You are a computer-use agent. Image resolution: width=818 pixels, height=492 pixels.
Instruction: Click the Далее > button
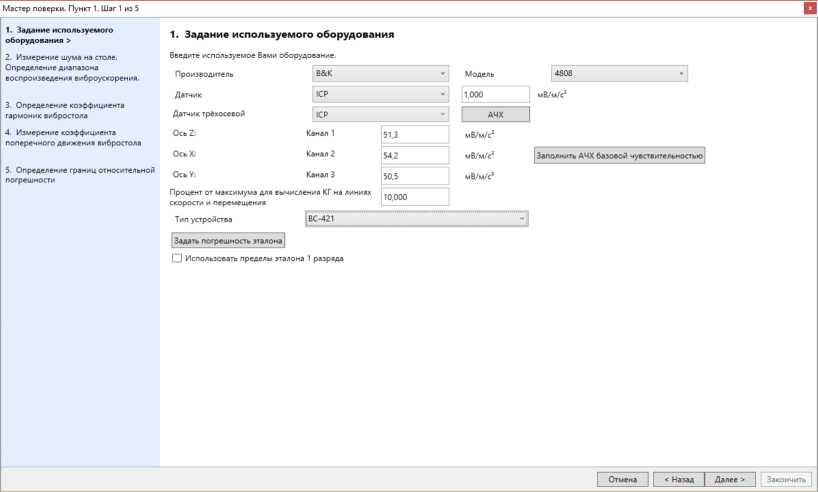click(730, 479)
